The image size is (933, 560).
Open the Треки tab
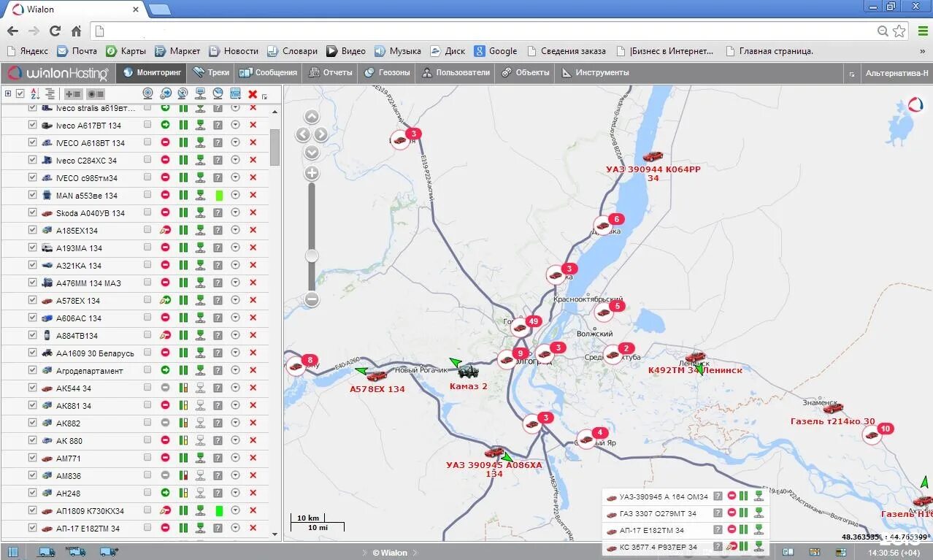(211, 73)
